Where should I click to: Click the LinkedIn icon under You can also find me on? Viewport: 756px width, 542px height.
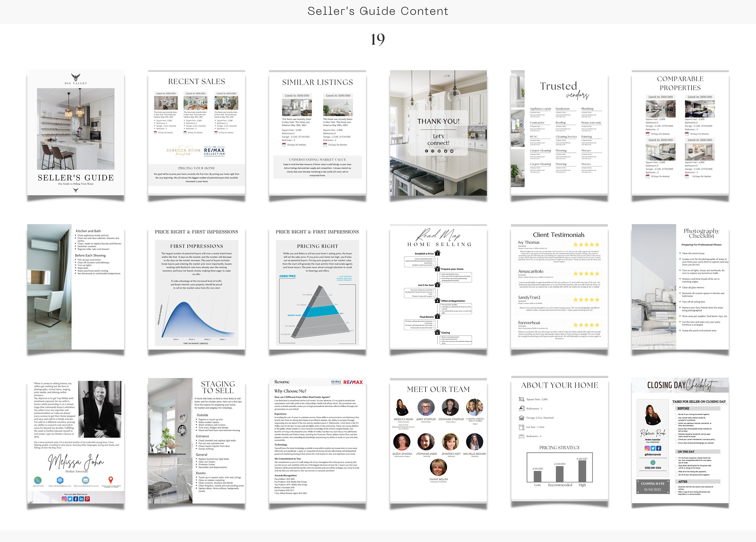[x=82, y=499]
